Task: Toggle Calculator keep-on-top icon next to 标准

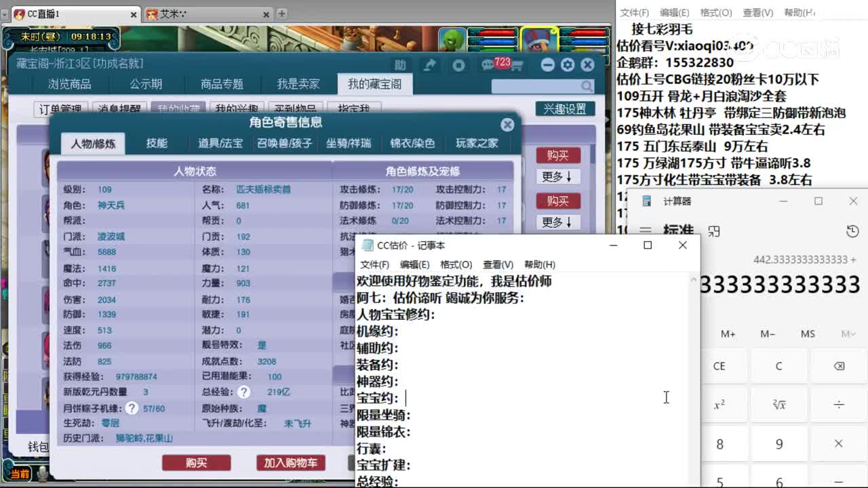Action: [713, 230]
